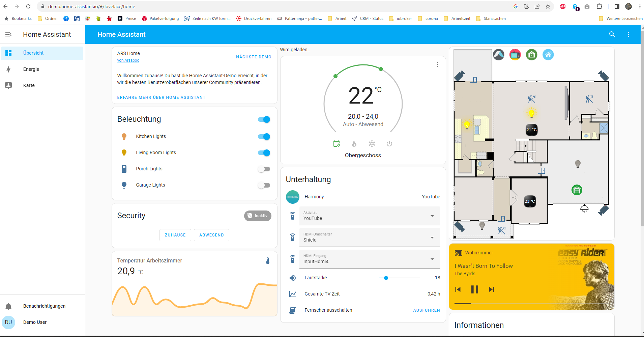Screen dimensions: 644x337
Task: Click the thermostat temperature dial arc
Action: (x=363, y=98)
